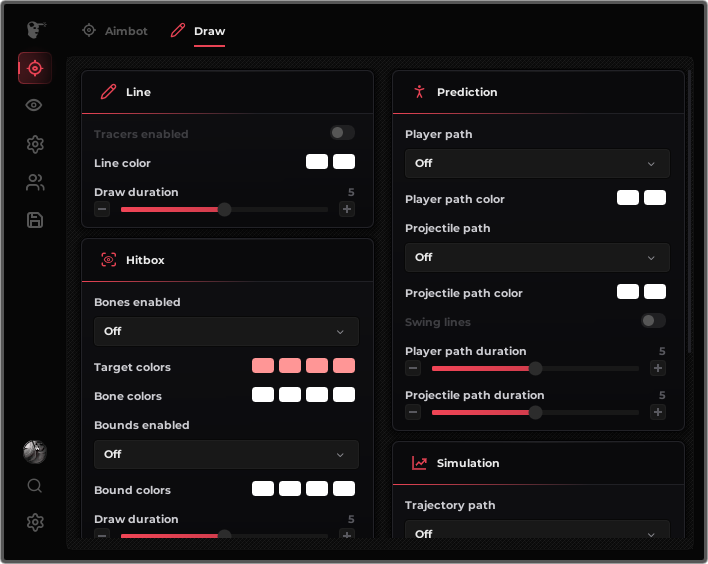Increase Player path duration with plus
The width and height of the screenshot is (708, 564).
(658, 368)
